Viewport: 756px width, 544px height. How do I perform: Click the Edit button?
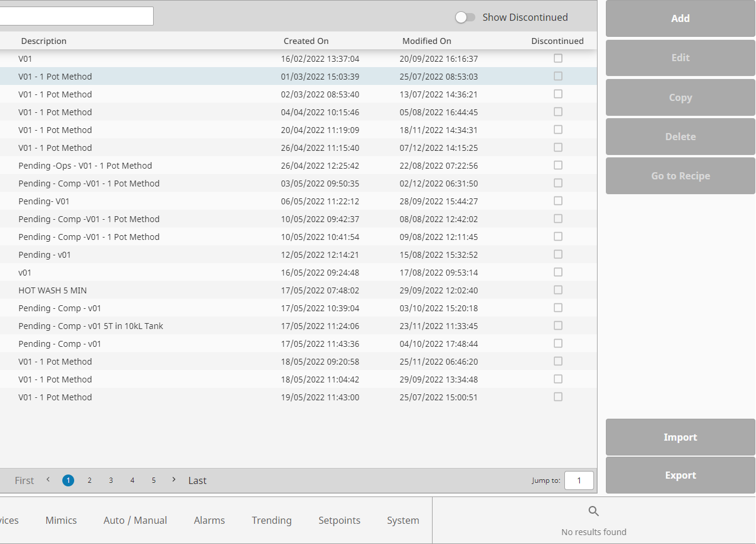[x=680, y=58]
